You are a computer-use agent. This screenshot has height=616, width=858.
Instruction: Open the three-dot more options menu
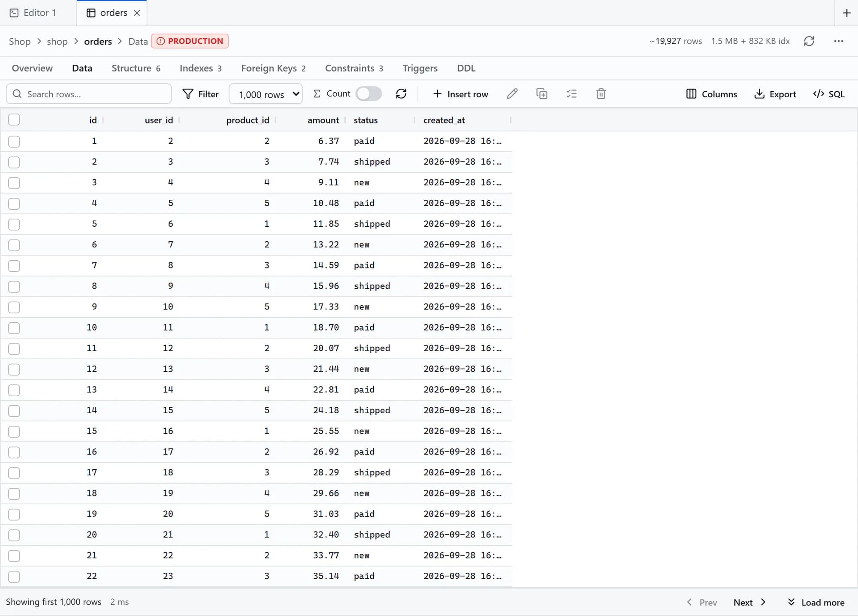839,41
